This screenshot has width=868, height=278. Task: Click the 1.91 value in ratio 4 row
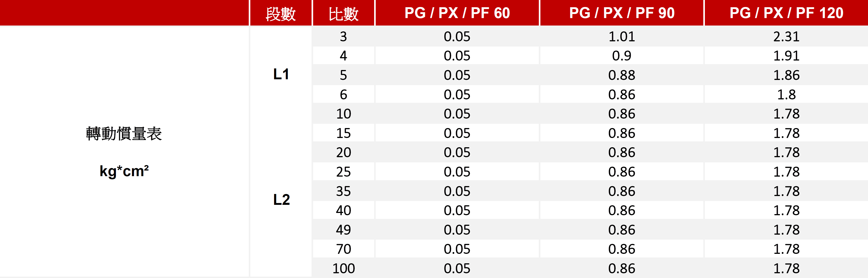pyautogui.click(x=786, y=56)
